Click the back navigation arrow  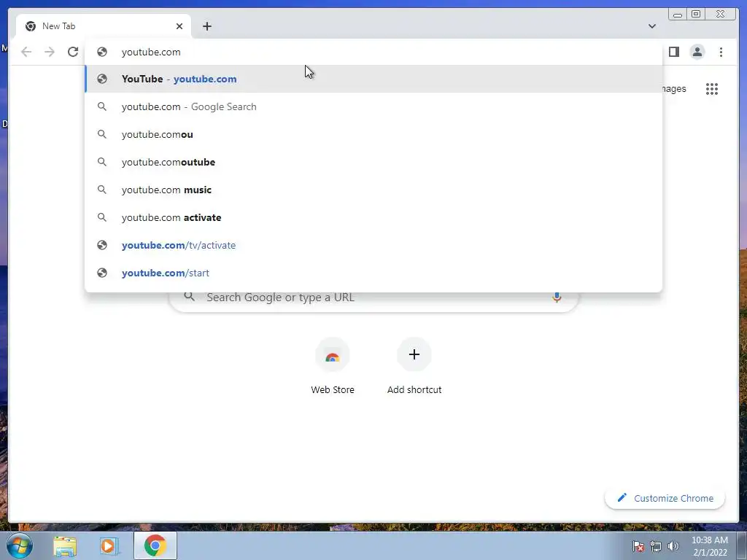26,52
